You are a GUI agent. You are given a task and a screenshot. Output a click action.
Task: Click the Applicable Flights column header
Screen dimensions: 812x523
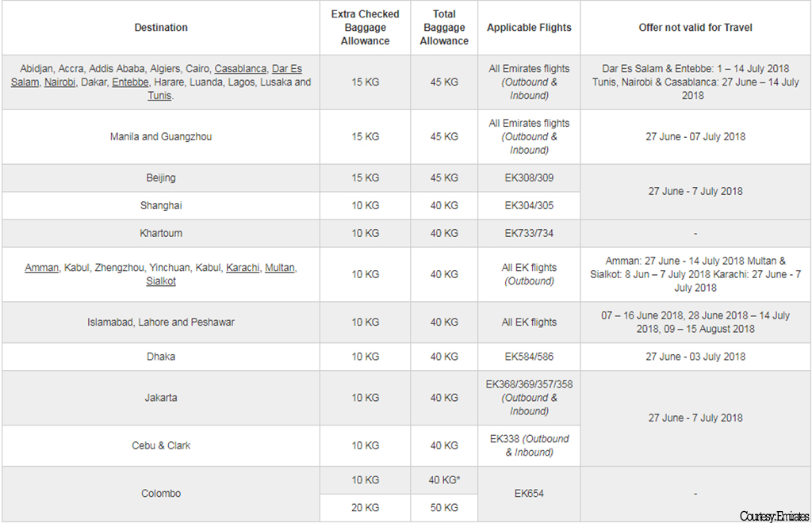pos(529,28)
